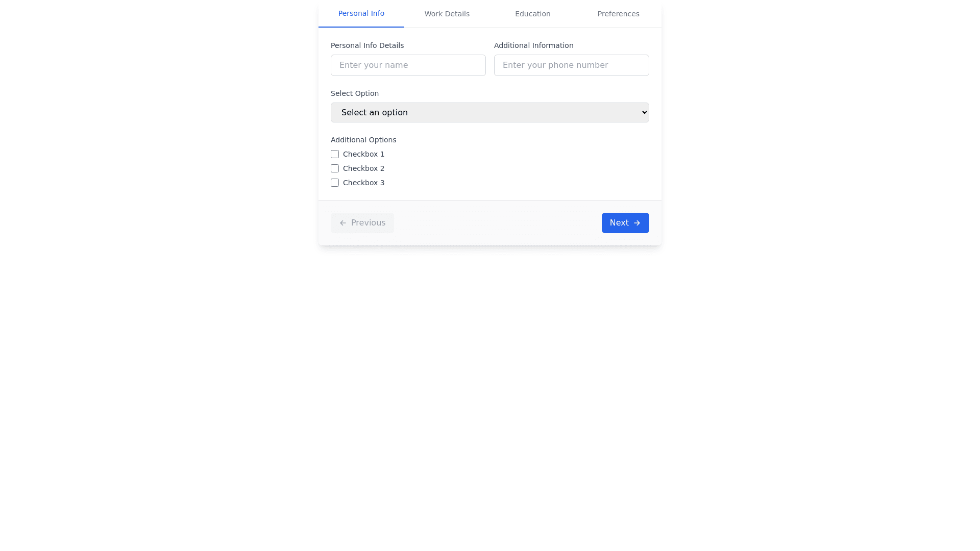
Task: Click the Additional Information label
Action: 533,45
